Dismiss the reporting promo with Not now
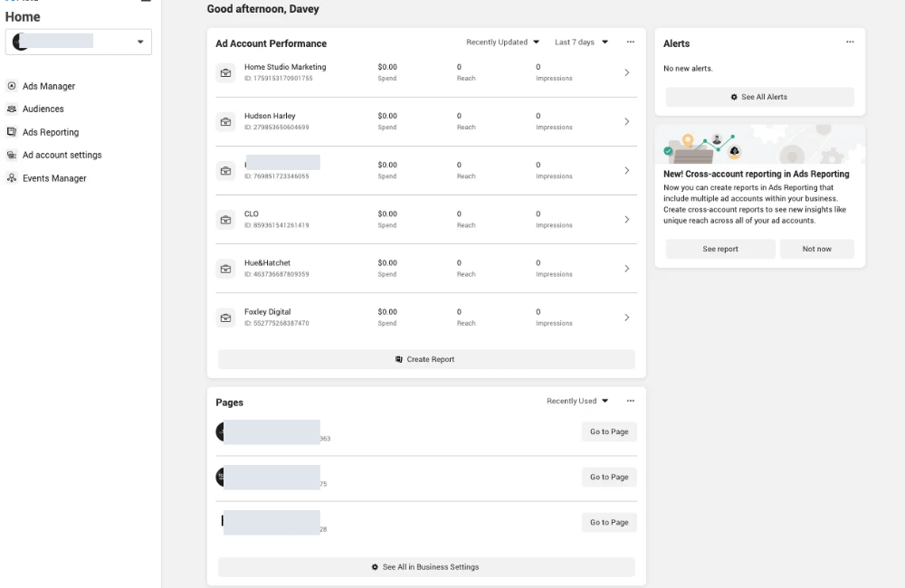905x588 pixels. coord(816,249)
